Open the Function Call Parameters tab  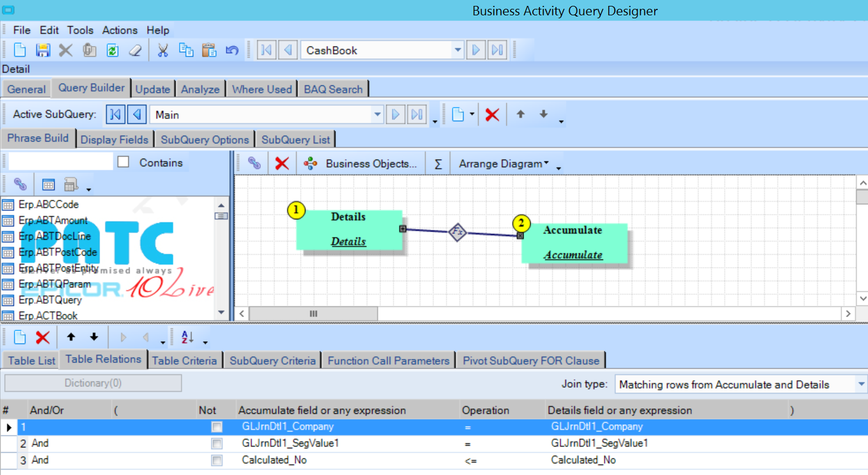(x=389, y=361)
